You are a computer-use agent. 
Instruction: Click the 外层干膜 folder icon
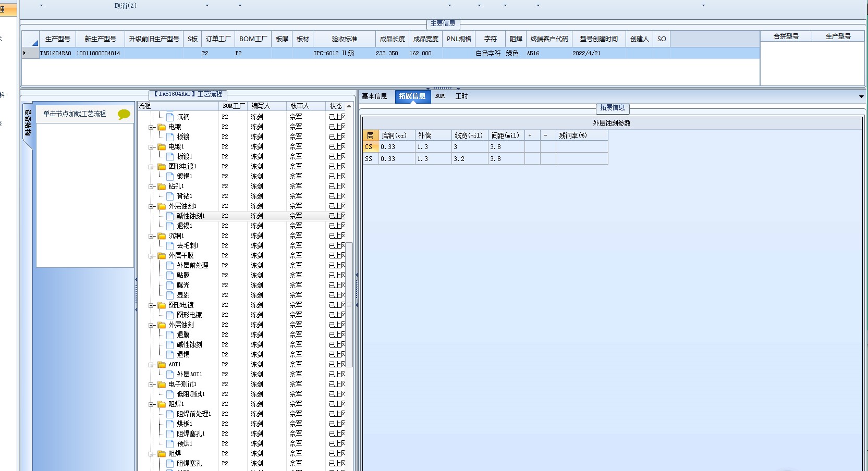[x=162, y=256]
